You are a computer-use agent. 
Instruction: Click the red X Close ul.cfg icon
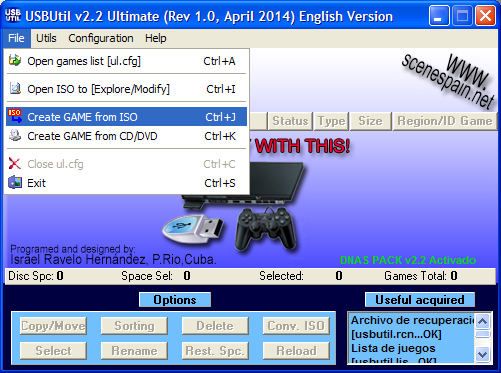click(x=15, y=163)
